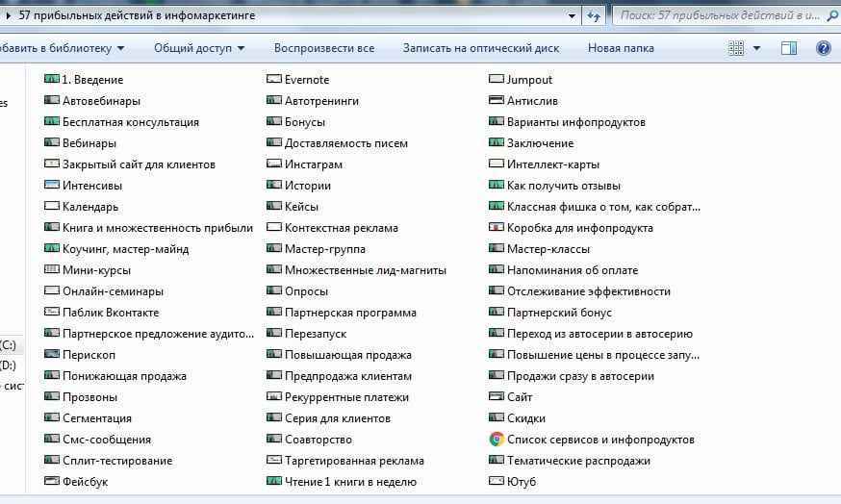Viewport: 841px width, 504px height.
Task: Select drive (D:) in the navigation pane
Action: [8, 365]
